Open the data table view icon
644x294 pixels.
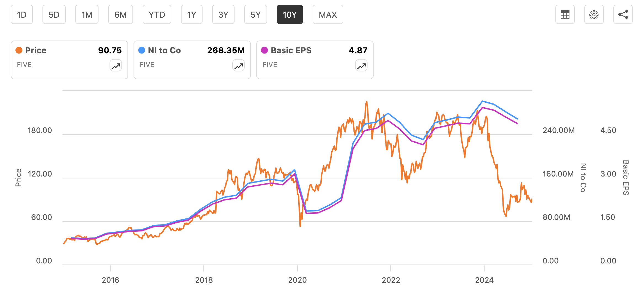click(565, 14)
